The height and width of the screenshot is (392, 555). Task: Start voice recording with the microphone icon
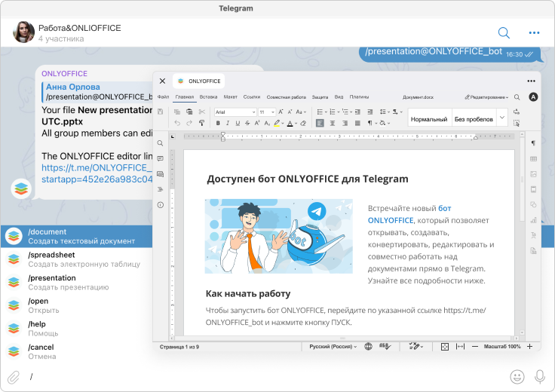pyautogui.click(x=540, y=377)
